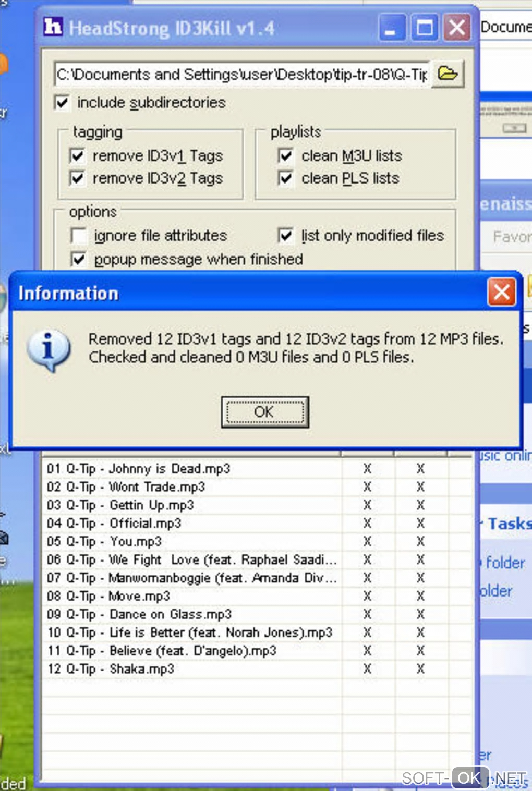Screen dimensions: 532x791
Task: Close the ID3Kill window
Action: (x=457, y=27)
